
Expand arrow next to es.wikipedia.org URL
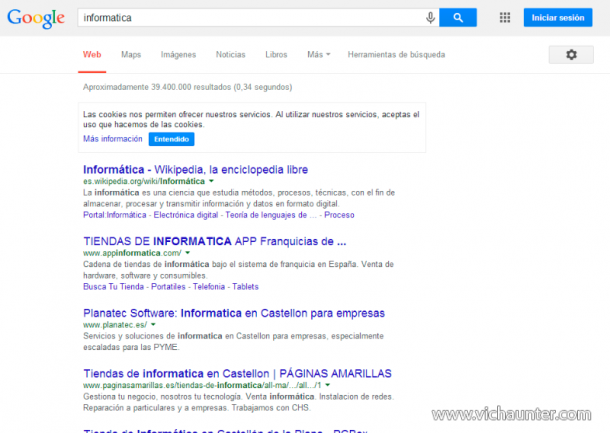(x=211, y=181)
